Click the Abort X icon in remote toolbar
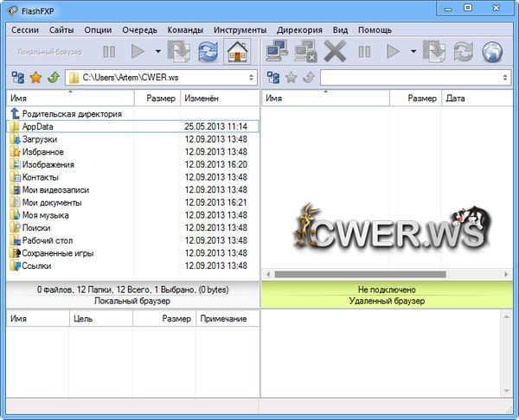This screenshot has height=420, width=519. coord(335,52)
